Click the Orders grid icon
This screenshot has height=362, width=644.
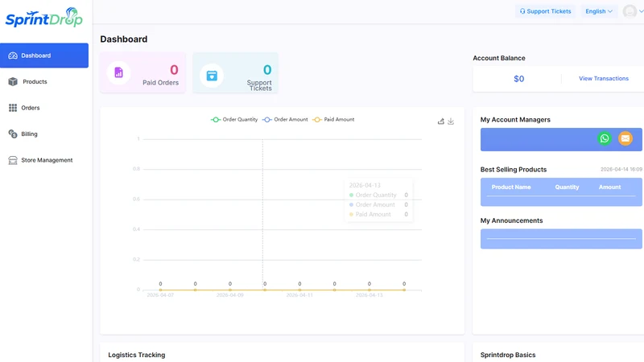(13, 108)
